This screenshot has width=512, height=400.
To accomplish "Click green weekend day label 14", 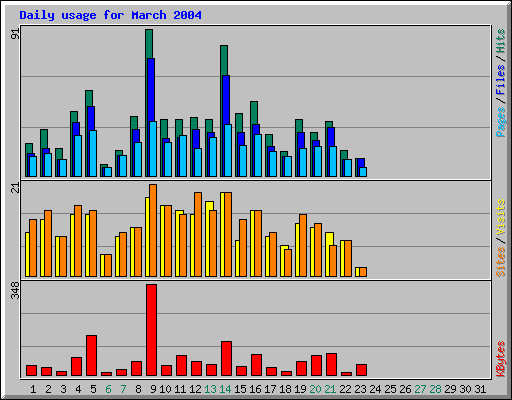I will click(x=225, y=389).
